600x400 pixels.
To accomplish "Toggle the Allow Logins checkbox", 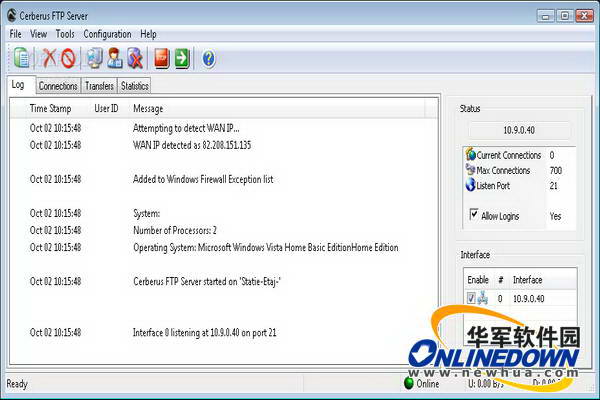I will (474, 214).
